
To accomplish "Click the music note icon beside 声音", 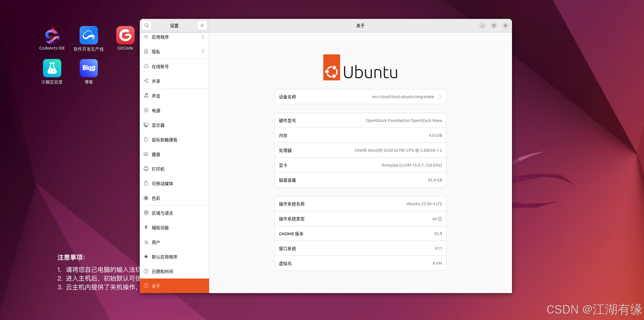I will tap(146, 95).
